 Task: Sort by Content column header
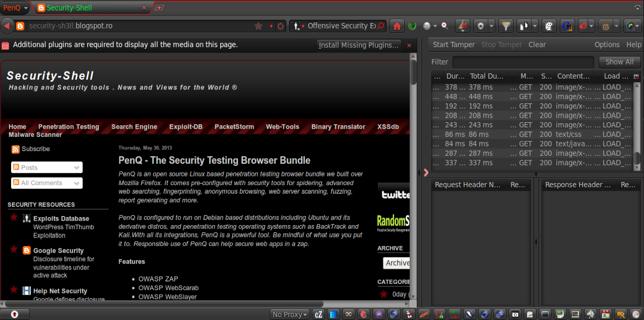point(574,76)
